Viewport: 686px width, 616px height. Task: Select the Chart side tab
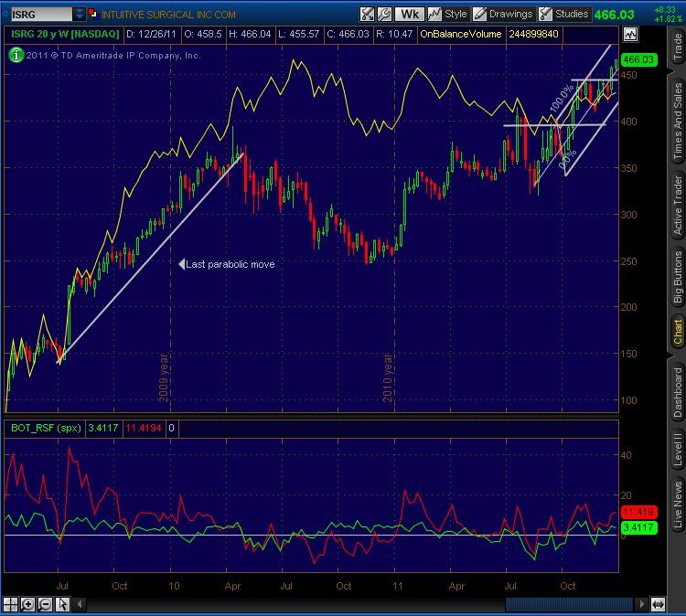click(x=678, y=332)
